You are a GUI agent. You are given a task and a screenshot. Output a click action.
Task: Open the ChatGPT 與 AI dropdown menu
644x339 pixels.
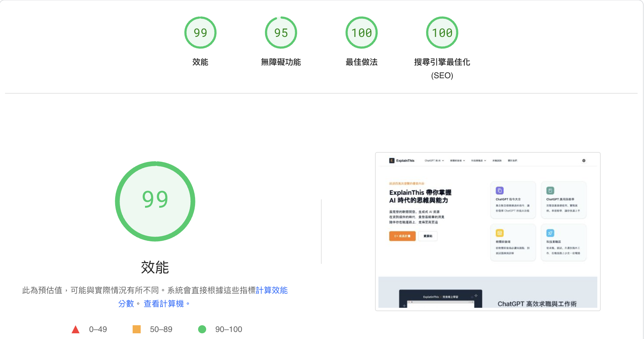pyautogui.click(x=434, y=160)
